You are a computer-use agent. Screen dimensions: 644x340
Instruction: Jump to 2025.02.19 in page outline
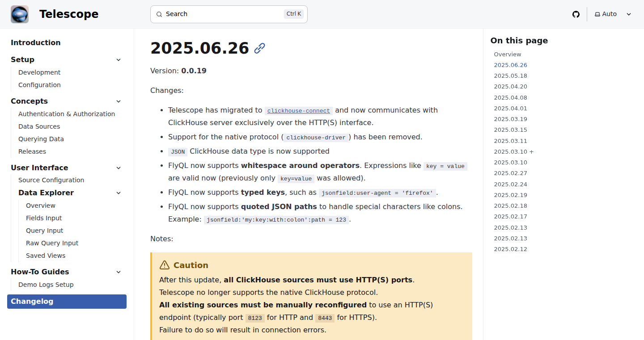[510, 195]
